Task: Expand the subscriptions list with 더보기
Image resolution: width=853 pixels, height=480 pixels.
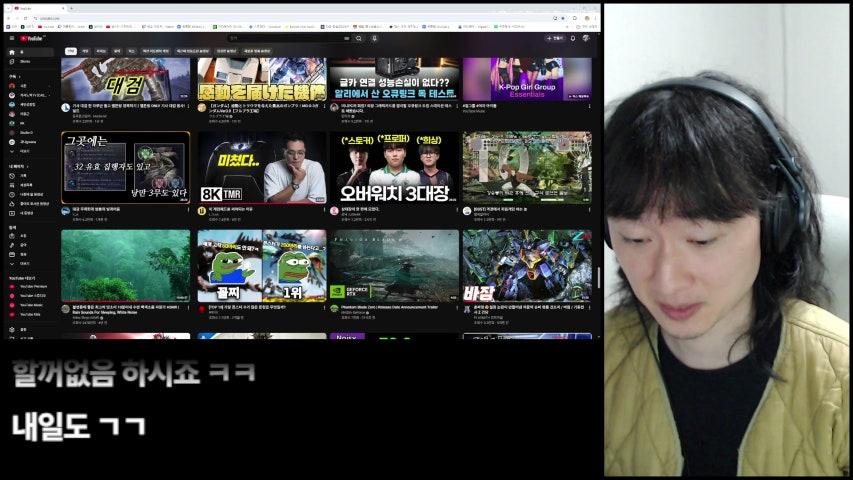Action: click(30, 151)
